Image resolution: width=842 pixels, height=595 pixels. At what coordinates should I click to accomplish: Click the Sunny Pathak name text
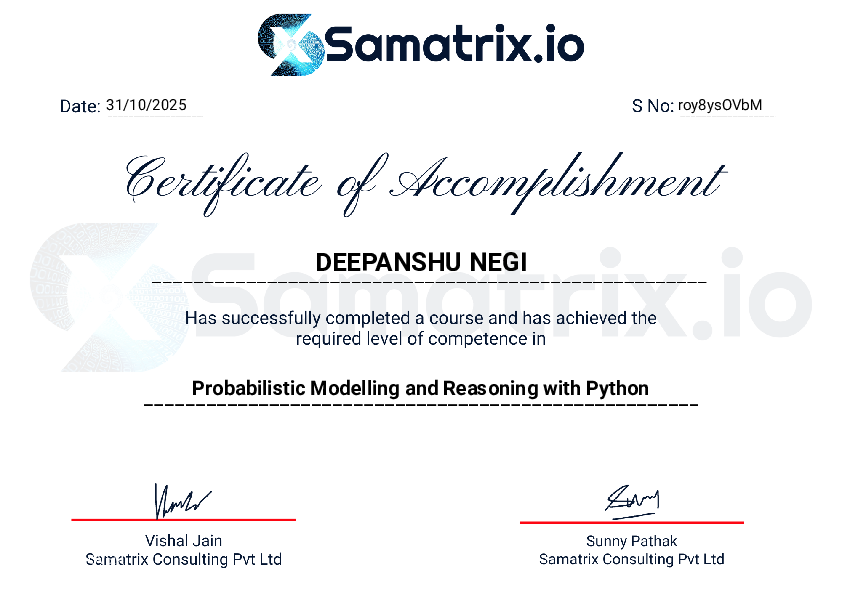632,541
